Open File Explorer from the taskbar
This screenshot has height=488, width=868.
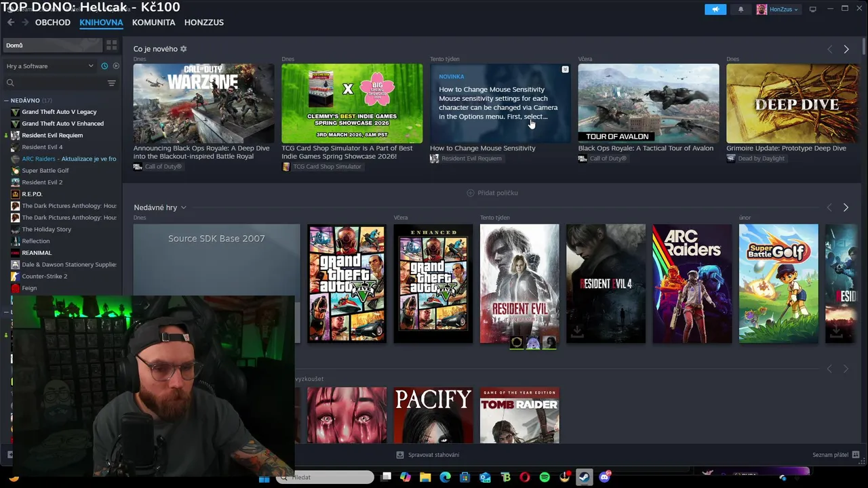[425, 477]
